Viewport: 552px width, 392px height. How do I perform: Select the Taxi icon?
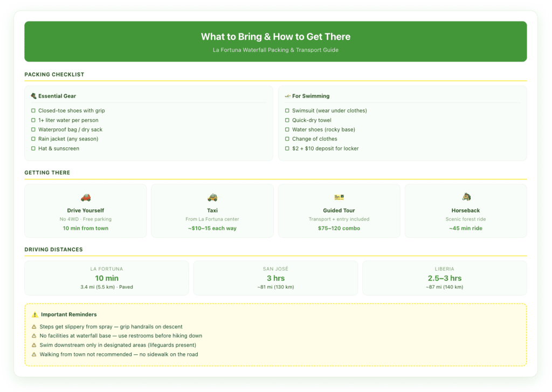click(x=212, y=197)
